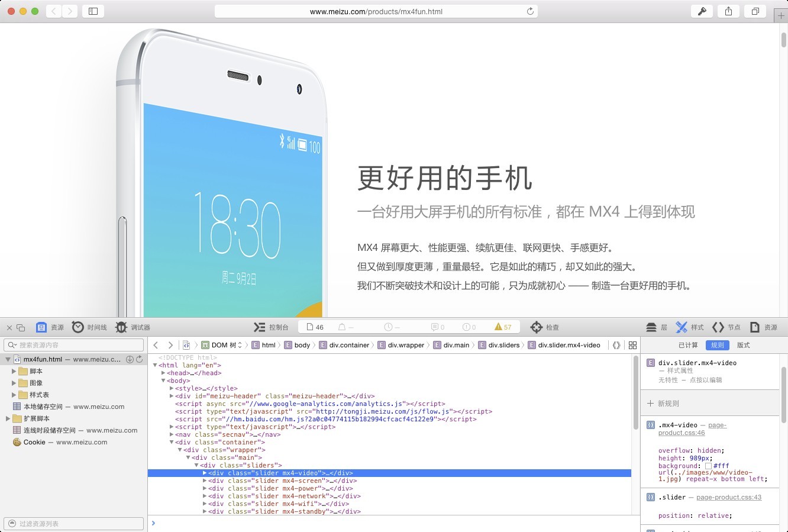Select div.main in DOM breadcrumb
The height and width of the screenshot is (532, 788).
[451, 345]
